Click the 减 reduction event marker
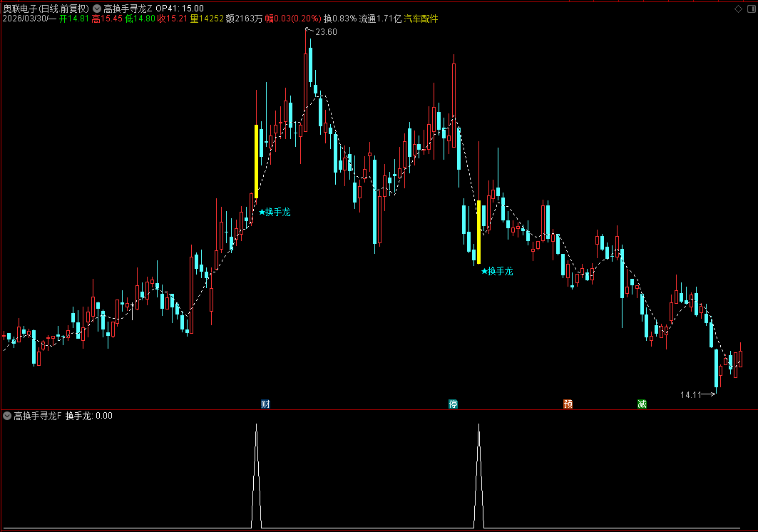The image size is (758, 532). [x=642, y=404]
